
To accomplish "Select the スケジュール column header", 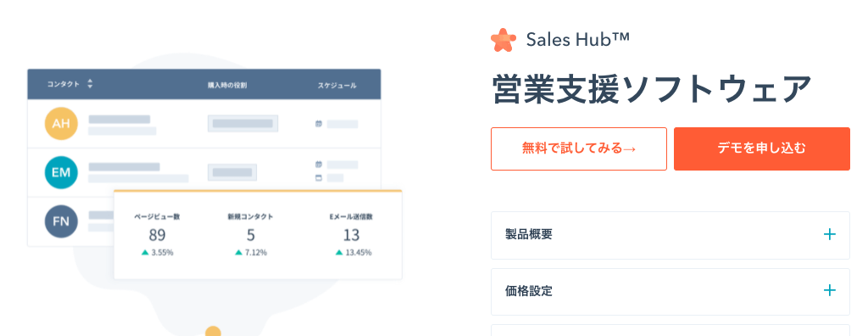I will point(337,86).
